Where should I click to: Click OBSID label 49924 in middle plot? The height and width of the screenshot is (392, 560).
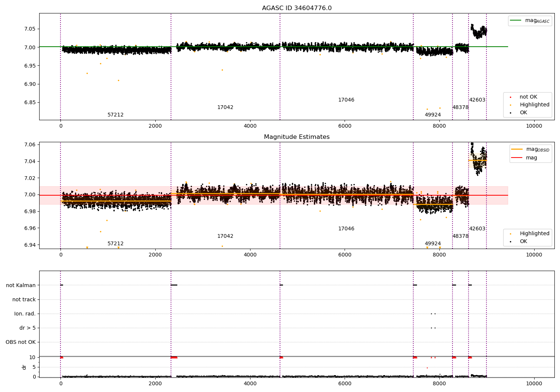pyautogui.click(x=433, y=244)
